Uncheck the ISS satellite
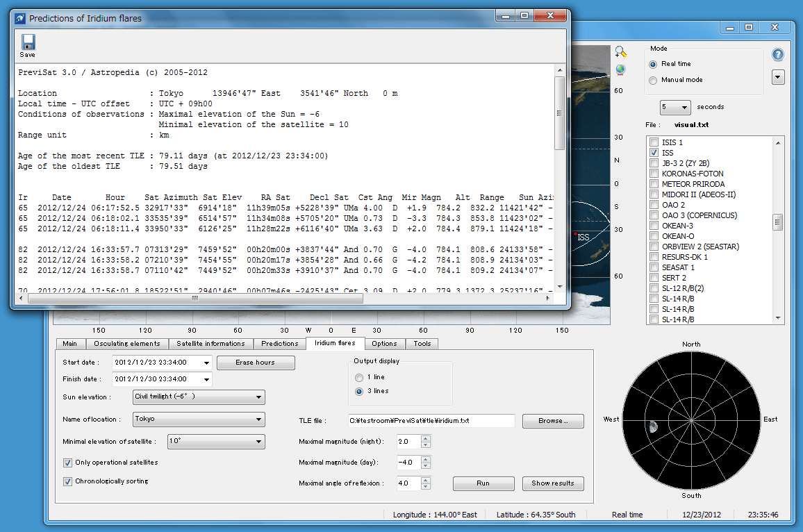 point(654,153)
